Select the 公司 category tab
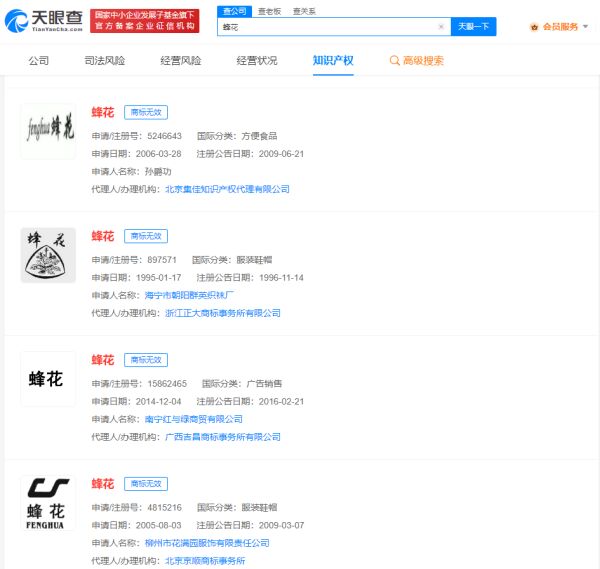 [x=39, y=61]
